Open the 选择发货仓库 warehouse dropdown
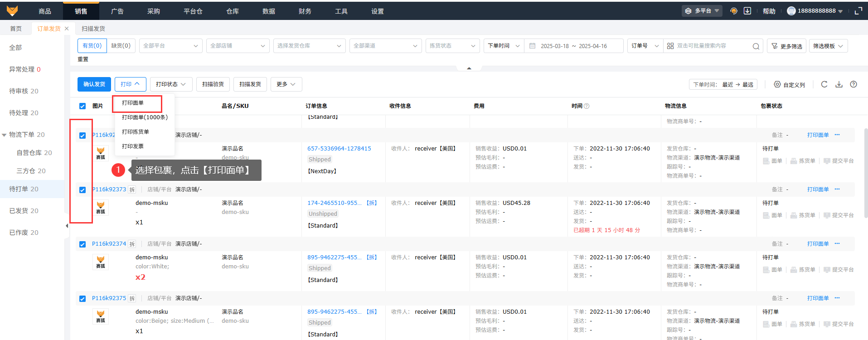 309,46
